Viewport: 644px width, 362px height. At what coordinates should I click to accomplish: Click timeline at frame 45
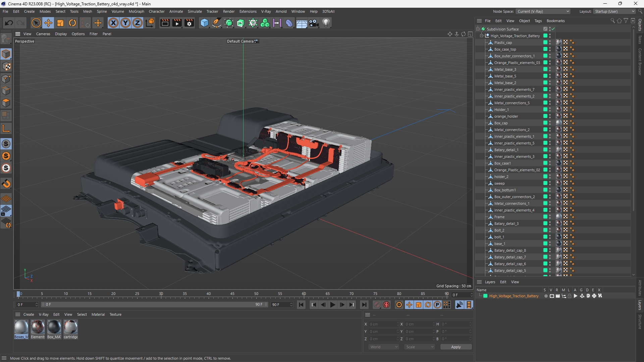coord(232,294)
